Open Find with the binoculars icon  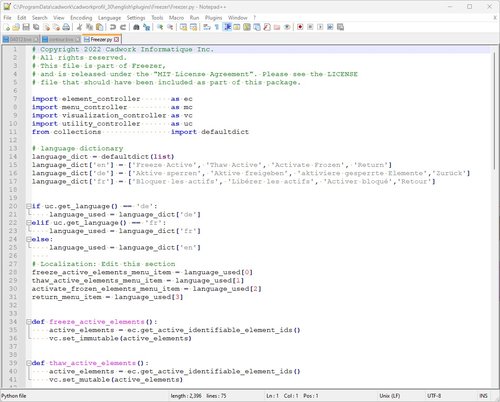(136, 27)
